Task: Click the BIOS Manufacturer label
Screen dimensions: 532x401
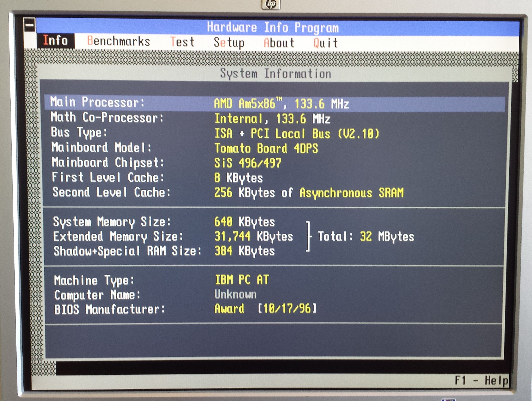Action: point(110,309)
